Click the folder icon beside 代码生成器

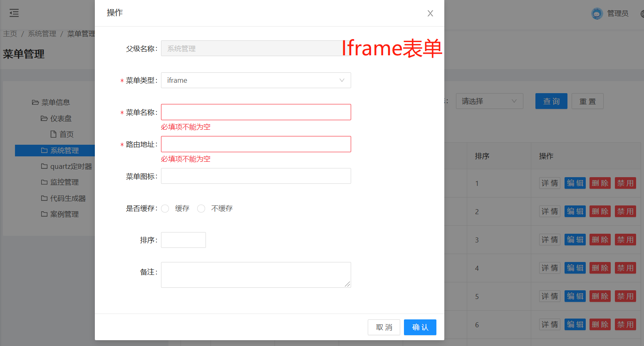[x=44, y=198]
